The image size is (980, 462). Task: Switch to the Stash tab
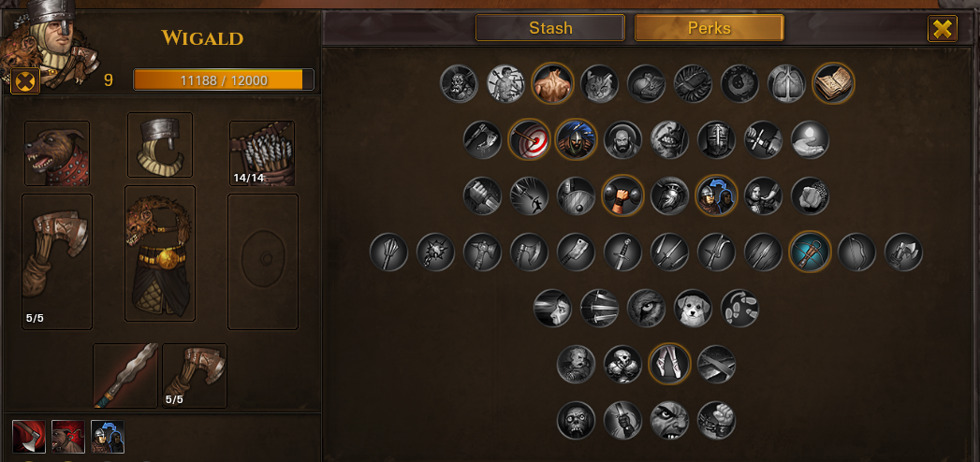point(550,27)
